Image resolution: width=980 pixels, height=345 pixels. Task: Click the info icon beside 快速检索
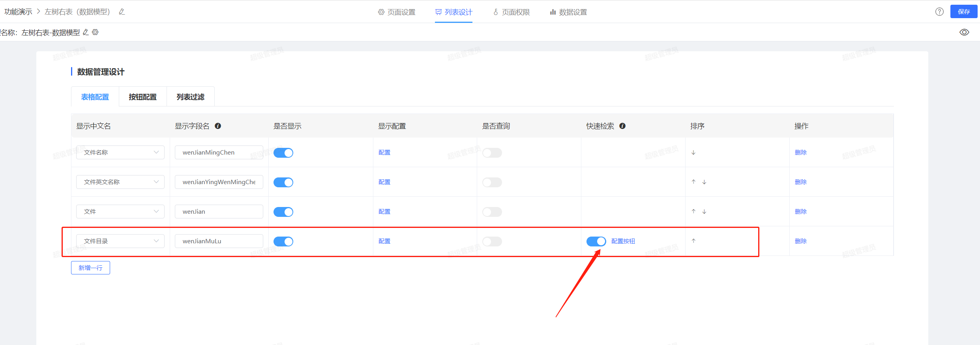pos(622,126)
